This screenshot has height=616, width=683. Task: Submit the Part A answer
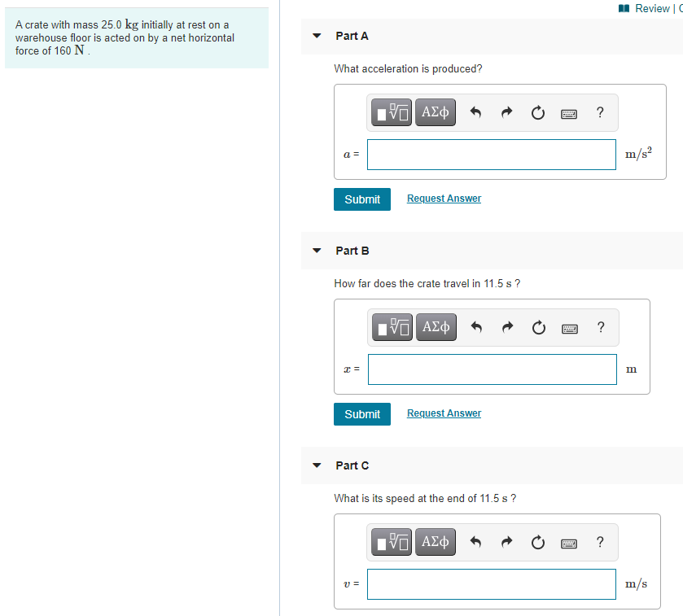[x=362, y=199]
